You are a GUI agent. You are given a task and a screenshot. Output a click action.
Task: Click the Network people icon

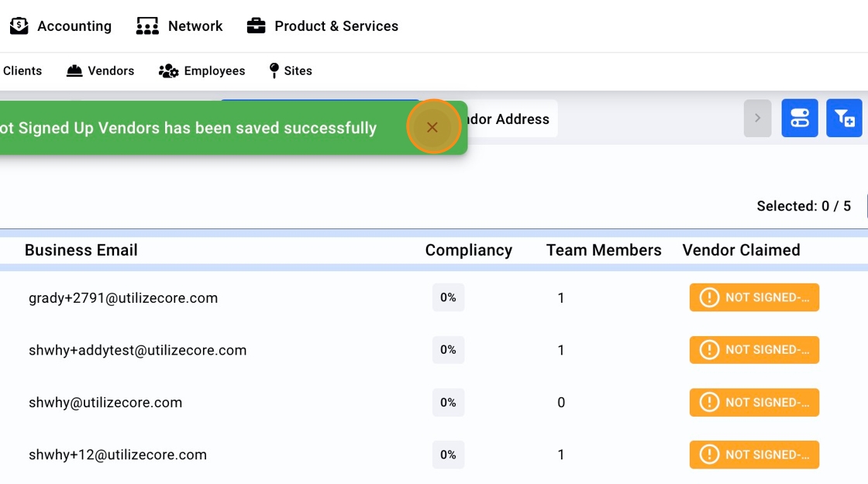[x=147, y=26]
